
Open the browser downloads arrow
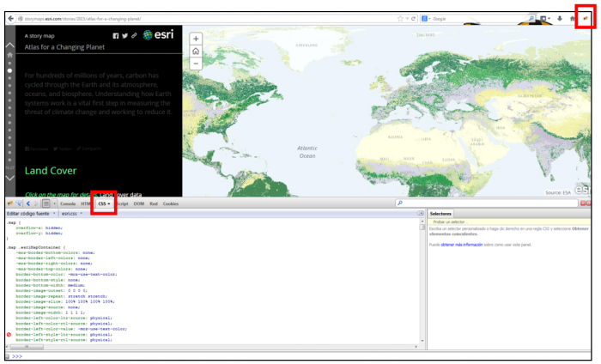(560, 18)
